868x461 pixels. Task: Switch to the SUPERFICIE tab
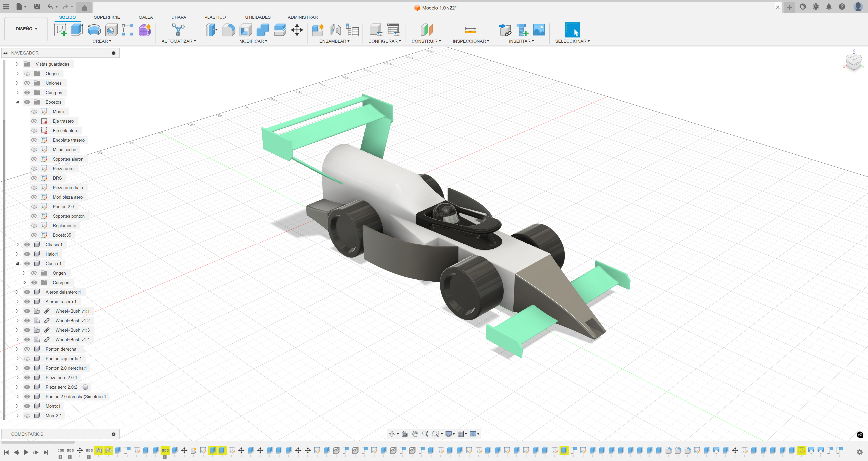(x=107, y=17)
